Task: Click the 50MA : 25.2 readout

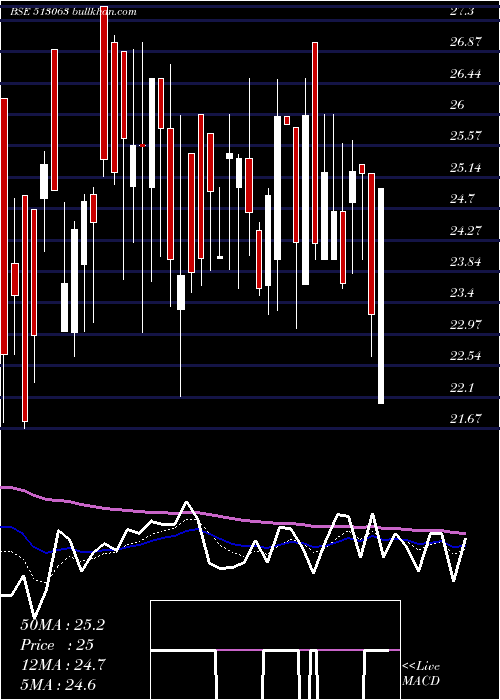Action: point(62,625)
